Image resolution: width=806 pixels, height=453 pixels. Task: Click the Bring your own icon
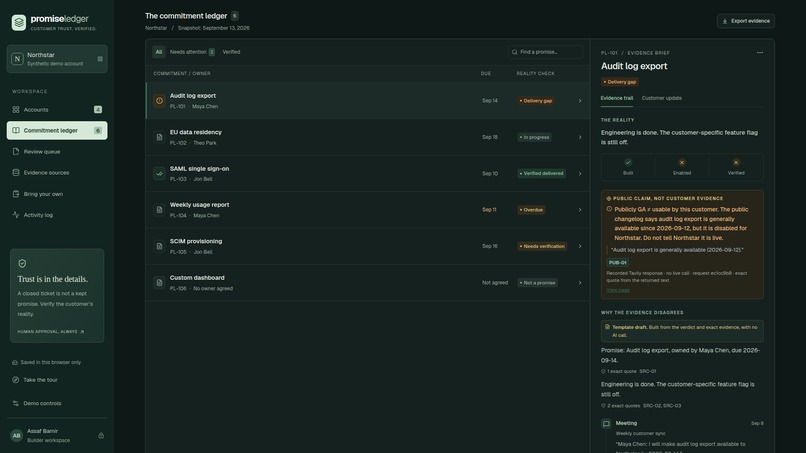pos(16,194)
